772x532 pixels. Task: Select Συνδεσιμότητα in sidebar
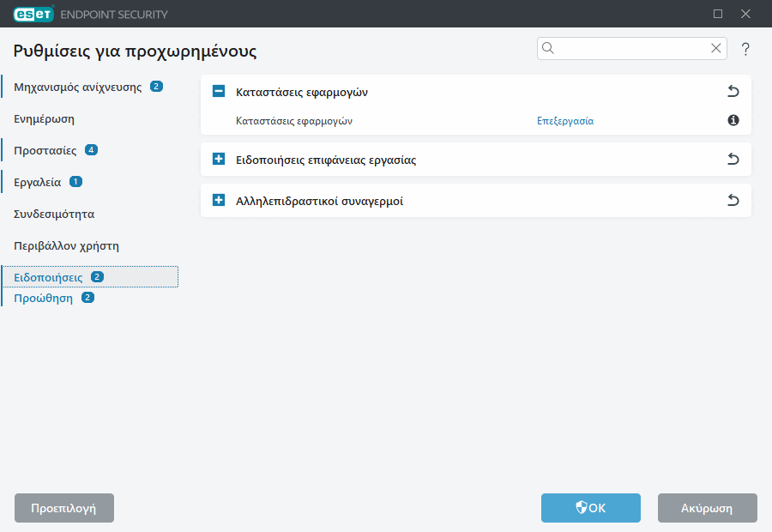click(x=54, y=214)
